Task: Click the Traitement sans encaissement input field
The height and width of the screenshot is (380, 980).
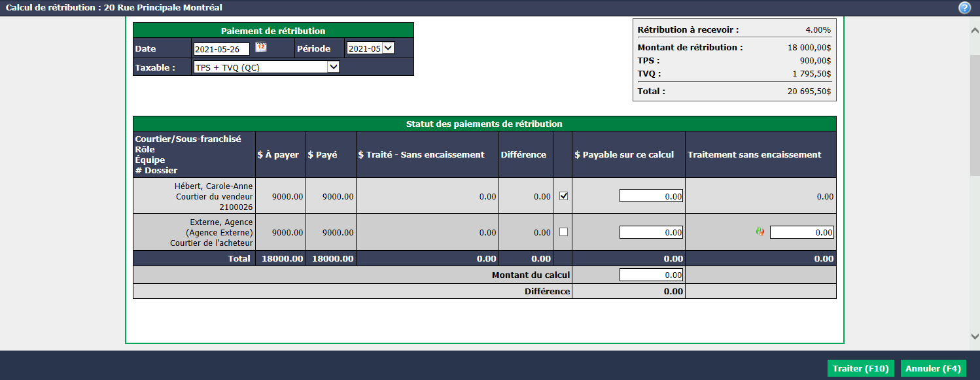Action: (801, 232)
